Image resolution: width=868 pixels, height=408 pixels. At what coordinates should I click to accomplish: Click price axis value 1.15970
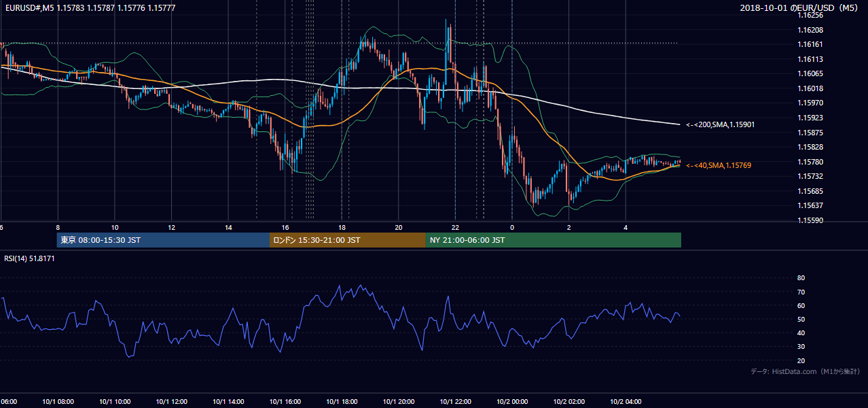click(x=810, y=103)
